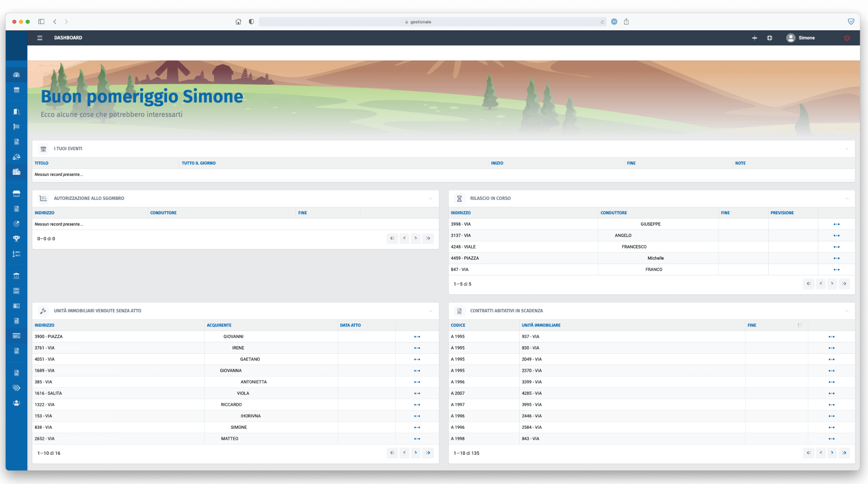Click the browser back arrow
868x484 pixels.
(55, 22)
